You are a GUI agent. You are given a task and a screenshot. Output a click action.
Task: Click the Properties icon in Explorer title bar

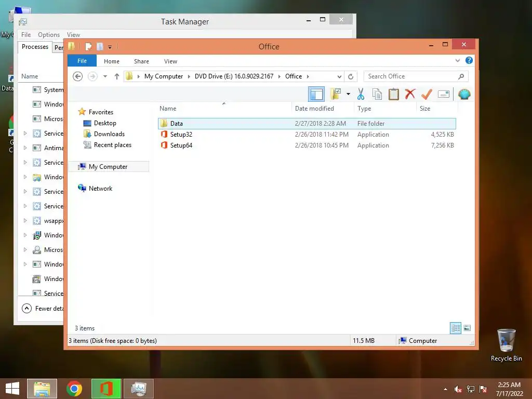pos(88,46)
